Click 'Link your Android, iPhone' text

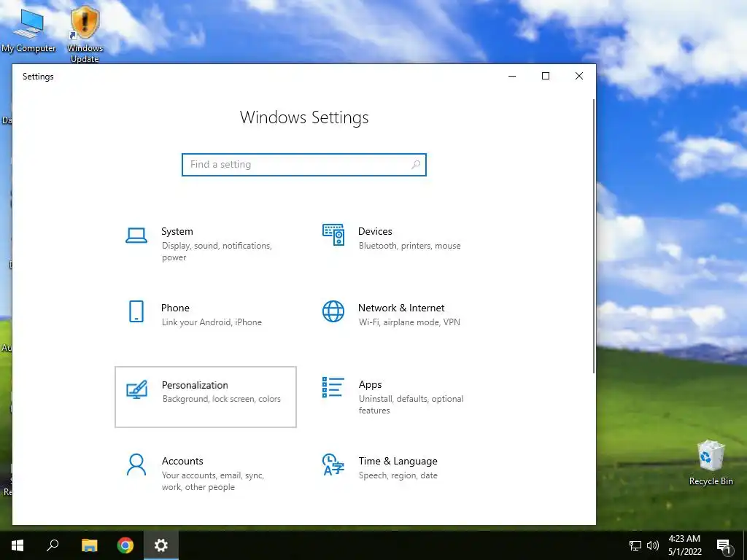click(x=212, y=322)
